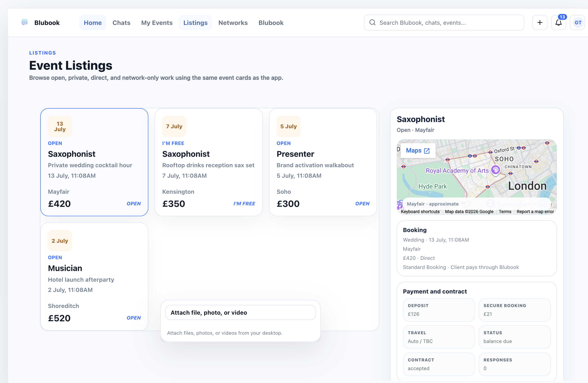The image size is (588, 383).
Task: Click Hyde Park on the map
Action: (432, 186)
